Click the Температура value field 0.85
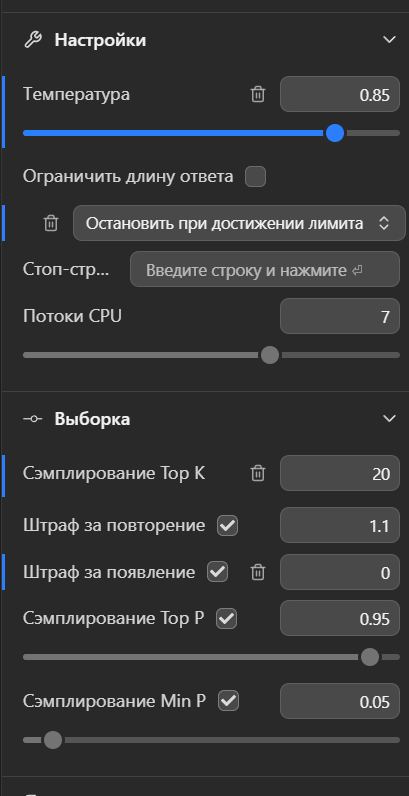The height and width of the screenshot is (796, 409). (x=340, y=94)
